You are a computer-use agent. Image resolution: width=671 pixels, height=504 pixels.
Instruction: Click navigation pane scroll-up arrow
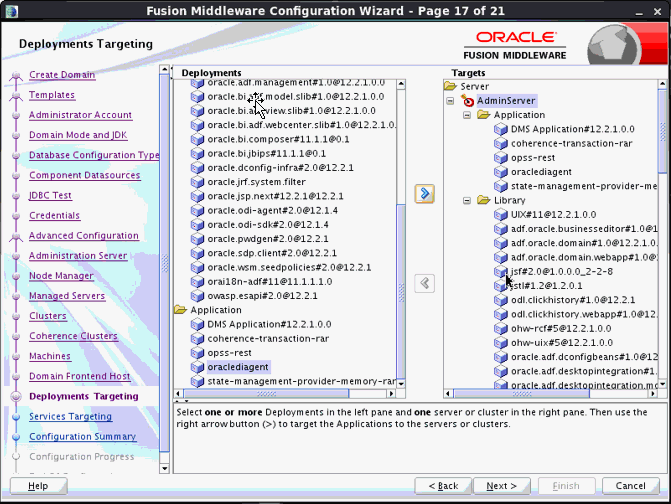pyautogui.click(x=164, y=69)
